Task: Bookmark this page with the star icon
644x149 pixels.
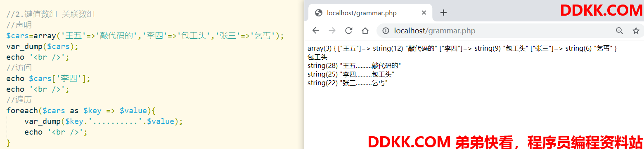Action: click(636, 30)
